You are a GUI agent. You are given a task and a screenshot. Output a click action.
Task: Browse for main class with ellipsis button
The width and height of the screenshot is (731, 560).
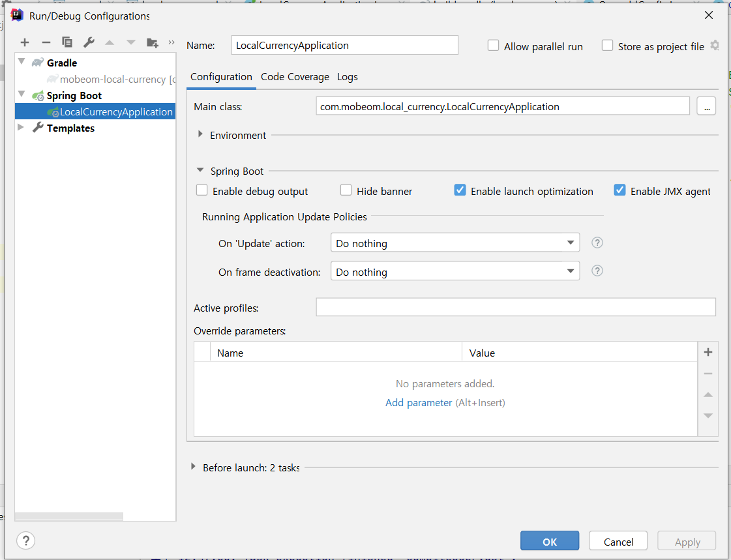click(x=706, y=106)
